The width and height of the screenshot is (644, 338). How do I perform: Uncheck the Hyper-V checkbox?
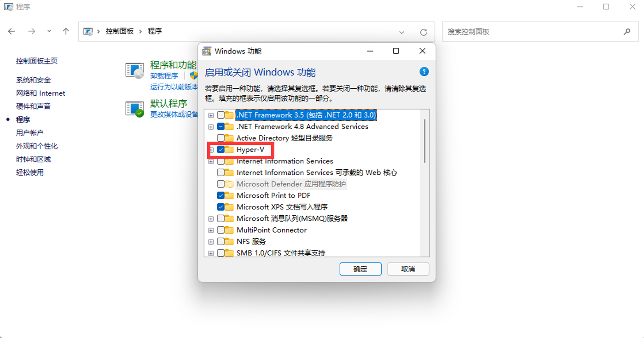(221, 149)
